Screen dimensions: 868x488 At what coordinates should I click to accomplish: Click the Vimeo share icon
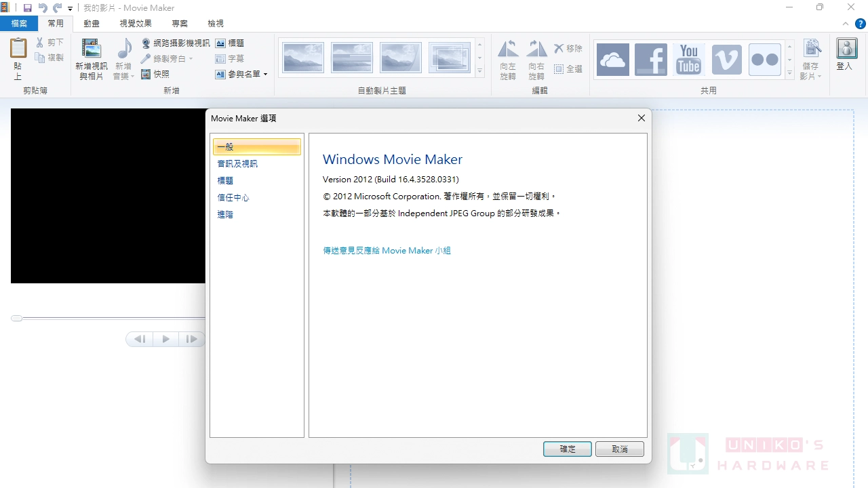727,60
